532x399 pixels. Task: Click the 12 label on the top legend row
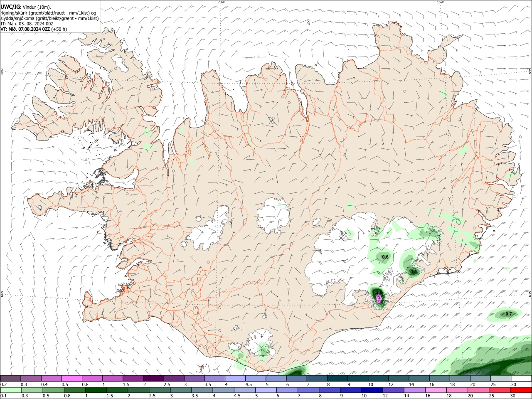pyautogui.click(x=390, y=384)
